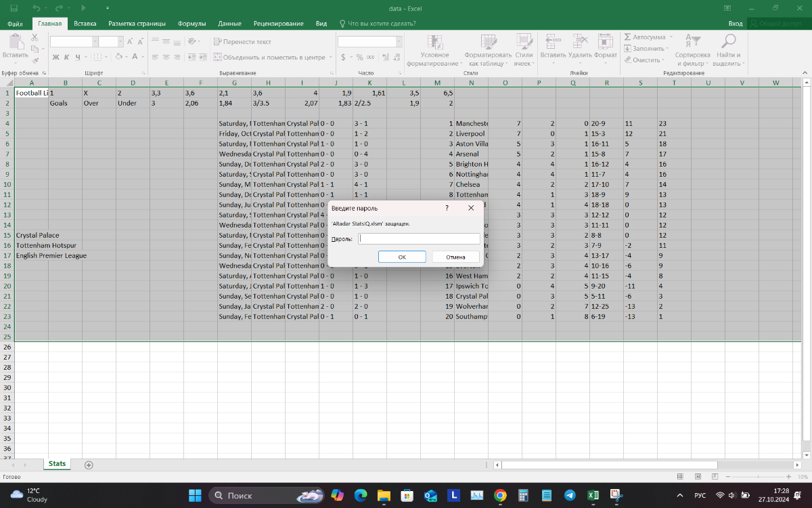Click Отмена in the password dialog
Image resolution: width=812 pixels, height=508 pixels.
tap(455, 257)
